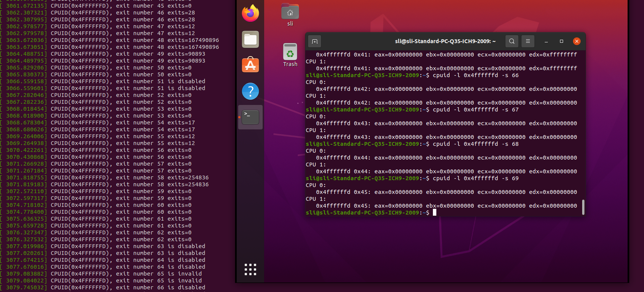Click the terminal title 'sli@sli-Standard-PC-Q35-ICH9-2009: ~'
Screen dimensions: 644x292
(x=445, y=41)
